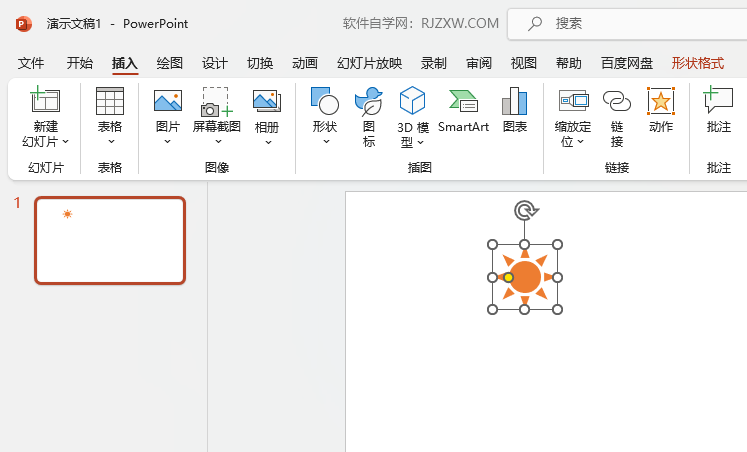Viewport: 747px width, 452px height.
Task: Click the PowerPoint app logo icon
Action: click(23, 24)
